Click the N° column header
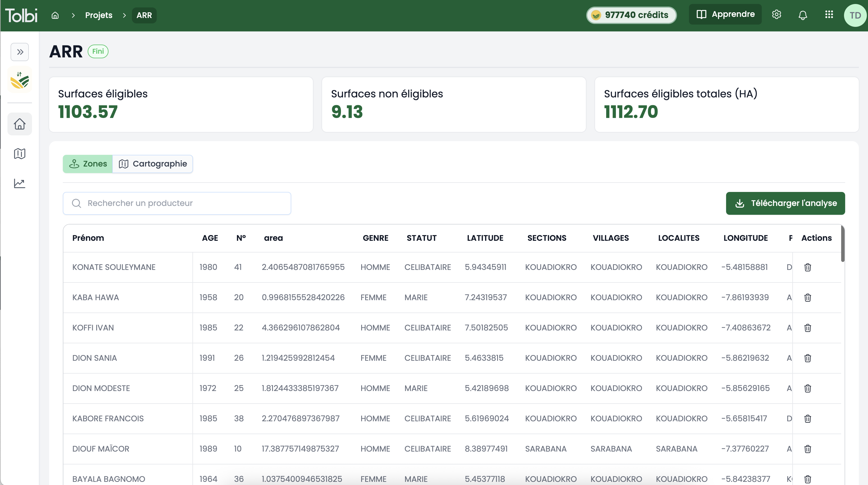The height and width of the screenshot is (485, 868). (241, 238)
